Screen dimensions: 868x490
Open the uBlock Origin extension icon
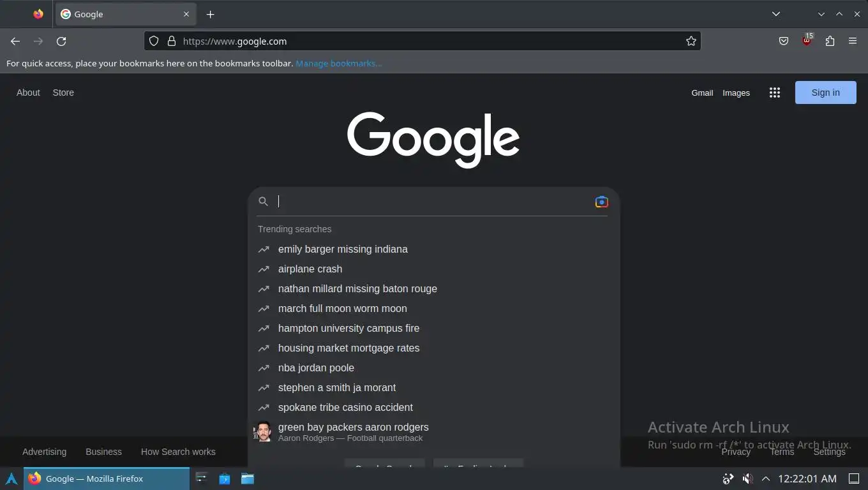[807, 41]
